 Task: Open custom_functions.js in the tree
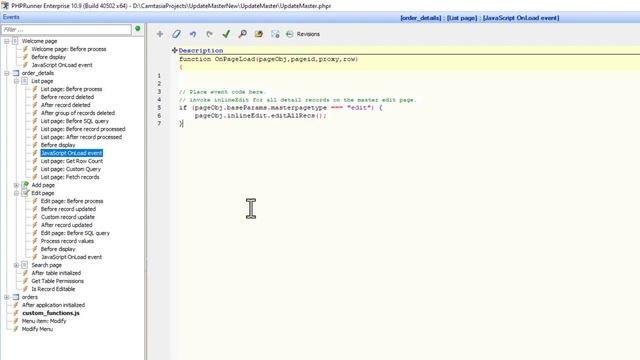click(51, 313)
